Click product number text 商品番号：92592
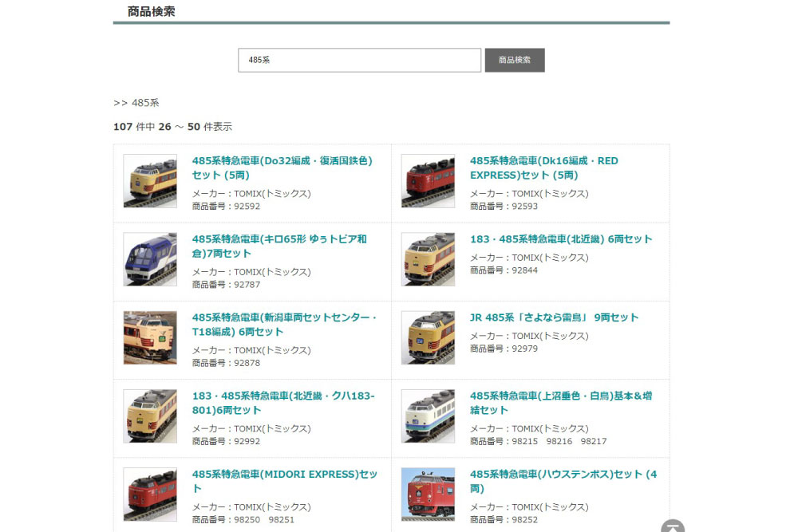Viewport: 798px width, 532px height. point(226,207)
